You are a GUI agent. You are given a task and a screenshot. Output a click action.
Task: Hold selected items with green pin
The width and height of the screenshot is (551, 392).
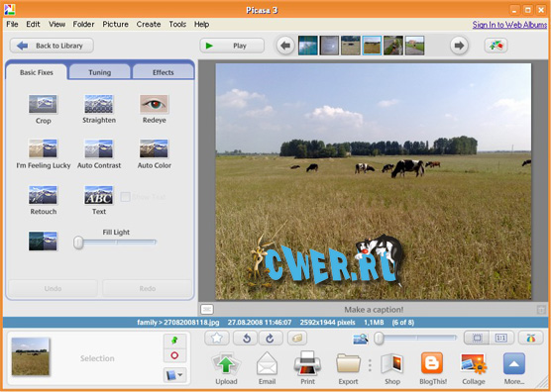pos(174,341)
